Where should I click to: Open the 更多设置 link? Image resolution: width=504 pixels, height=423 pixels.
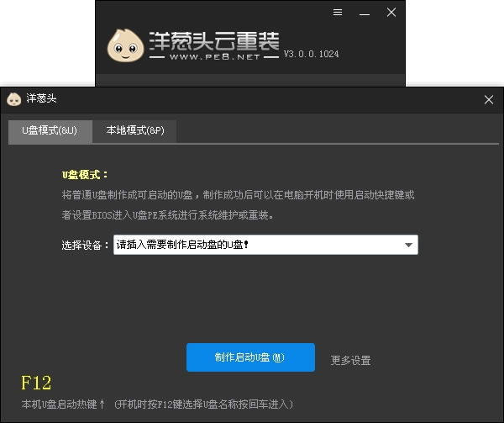click(350, 361)
